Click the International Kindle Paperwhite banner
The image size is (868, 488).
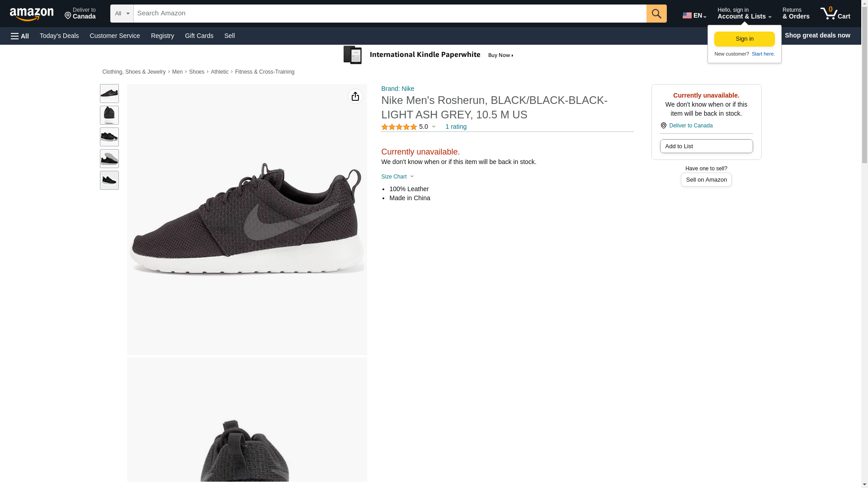[x=429, y=55]
